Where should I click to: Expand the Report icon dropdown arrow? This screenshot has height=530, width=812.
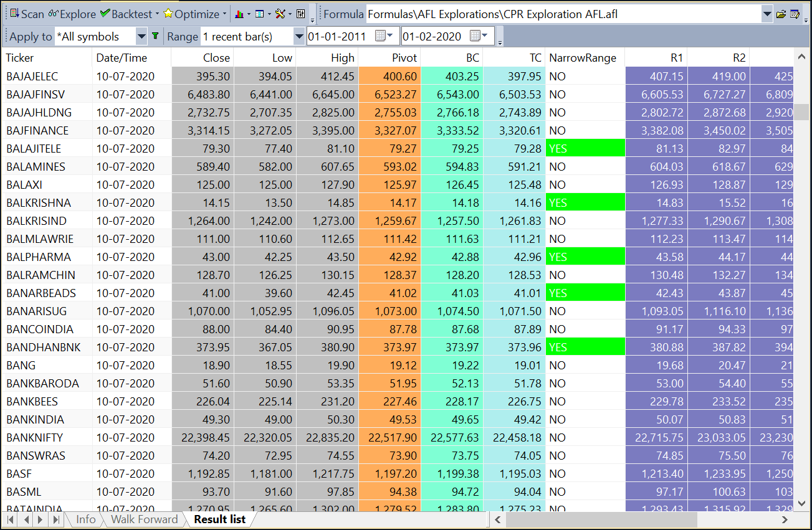pos(249,14)
